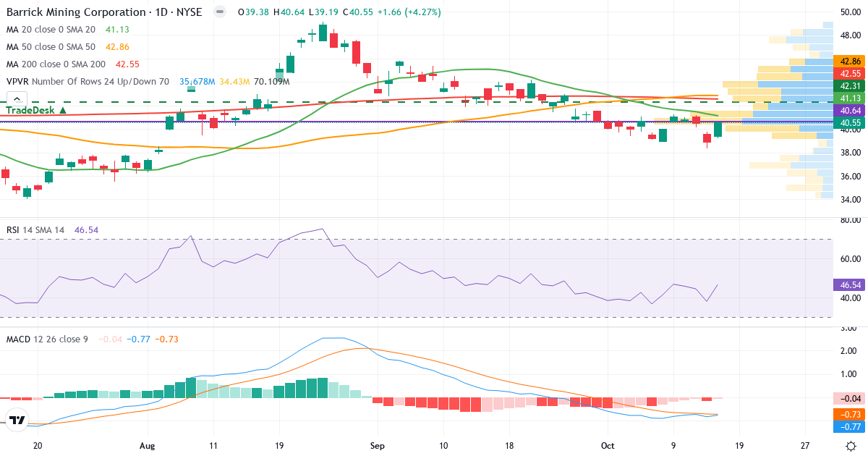Click the 34.00 price axis label
Viewport: 868px width, 456px height.
[849, 200]
